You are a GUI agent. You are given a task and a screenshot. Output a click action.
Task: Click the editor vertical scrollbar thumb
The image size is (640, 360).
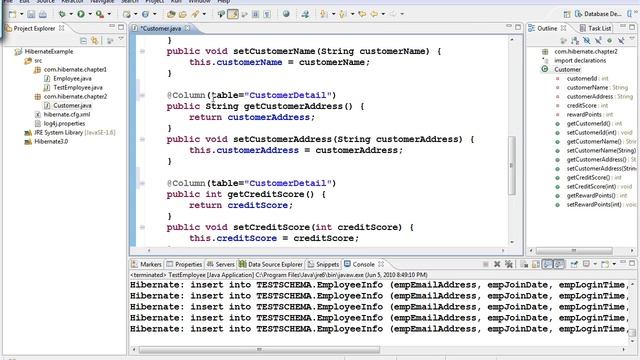(512, 165)
